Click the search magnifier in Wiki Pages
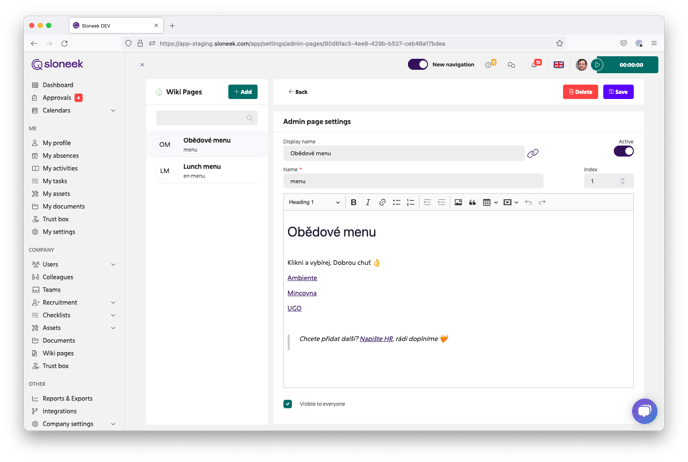 [250, 118]
